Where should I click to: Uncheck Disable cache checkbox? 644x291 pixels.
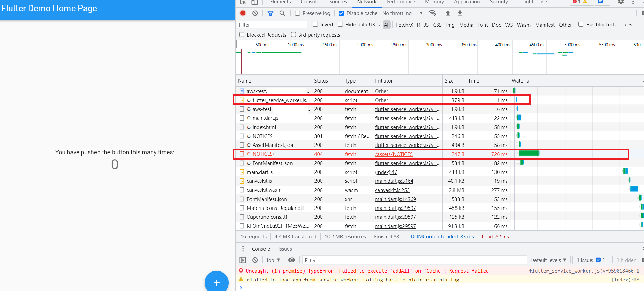click(341, 13)
